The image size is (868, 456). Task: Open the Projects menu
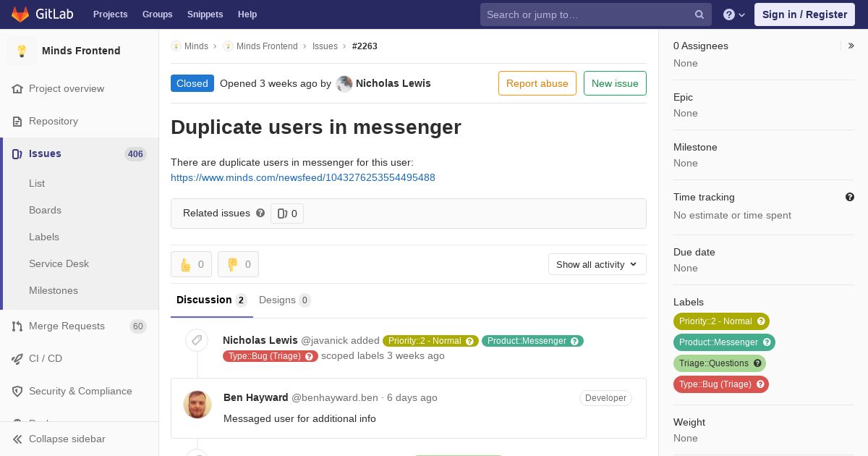110,14
